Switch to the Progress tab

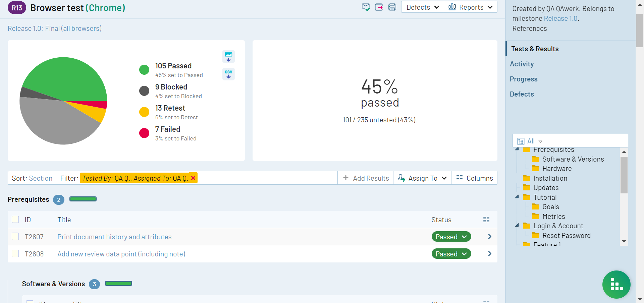(524, 79)
